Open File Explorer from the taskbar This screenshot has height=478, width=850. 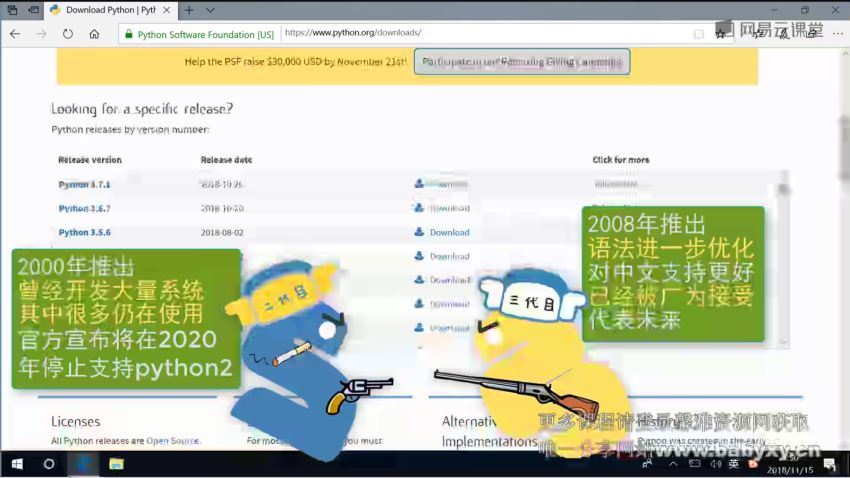point(117,464)
